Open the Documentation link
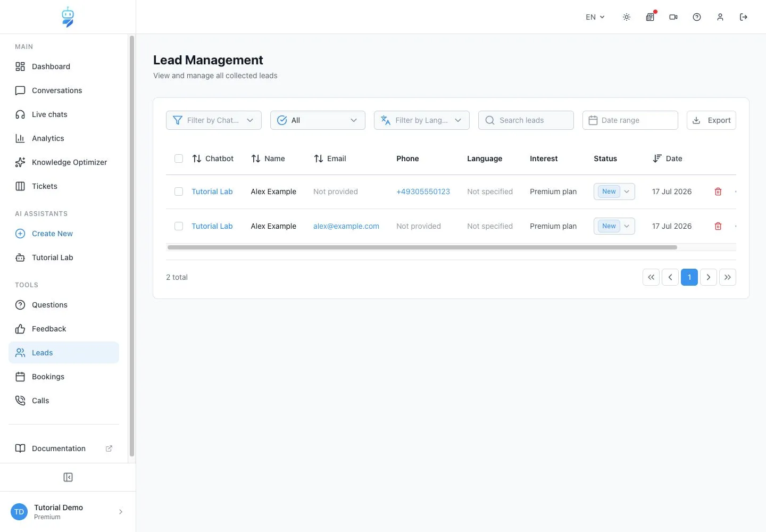 point(64,448)
